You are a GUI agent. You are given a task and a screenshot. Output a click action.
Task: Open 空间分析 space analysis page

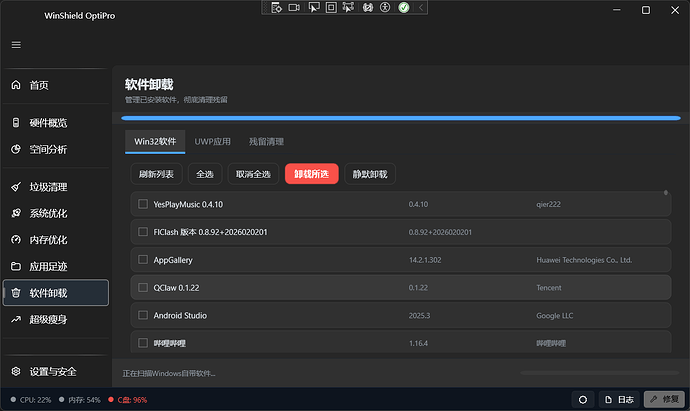click(55, 150)
